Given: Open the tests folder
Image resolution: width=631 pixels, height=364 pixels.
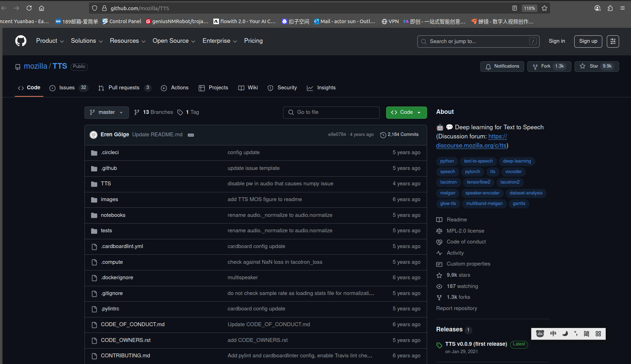Looking at the screenshot, I should pyautogui.click(x=107, y=231).
